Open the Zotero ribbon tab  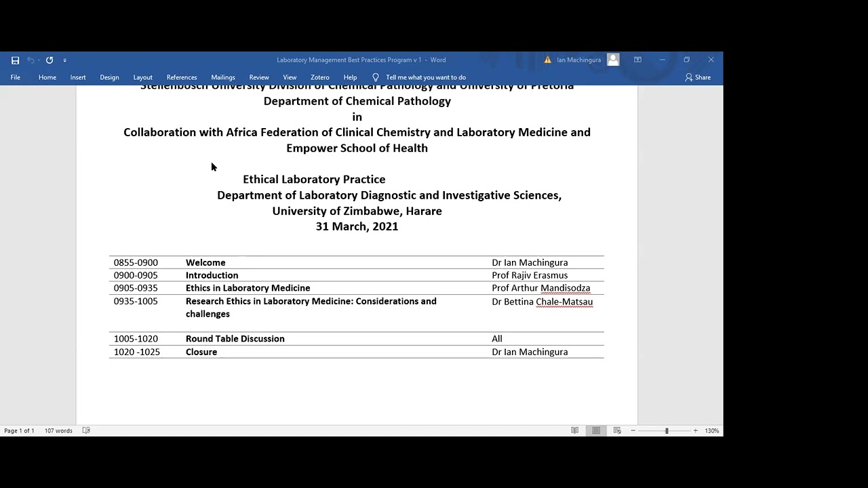point(320,77)
